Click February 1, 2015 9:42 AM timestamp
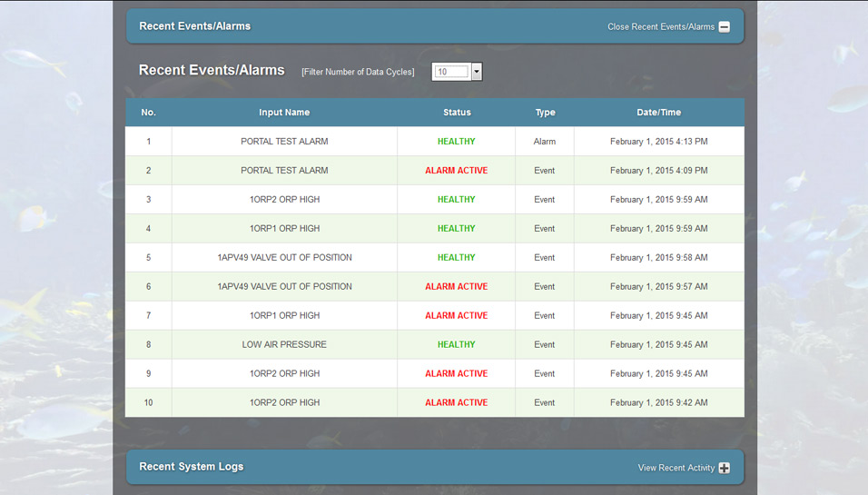The image size is (868, 495). click(659, 402)
